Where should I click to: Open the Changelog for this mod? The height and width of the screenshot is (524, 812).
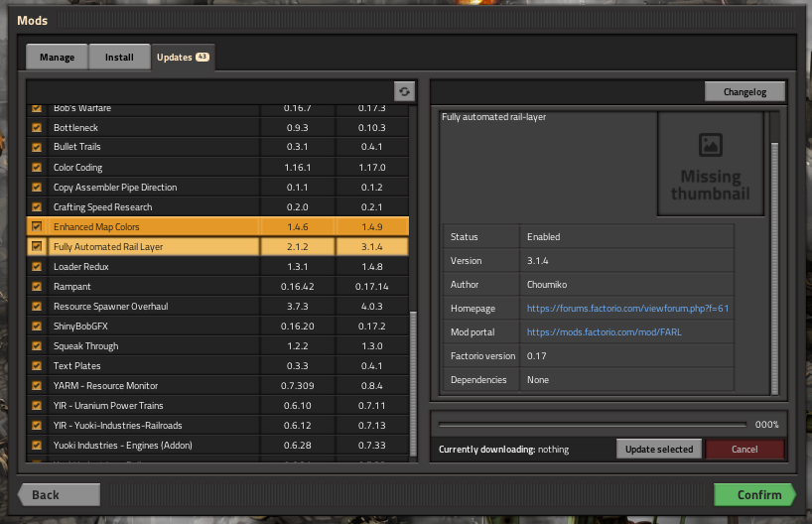click(x=744, y=91)
